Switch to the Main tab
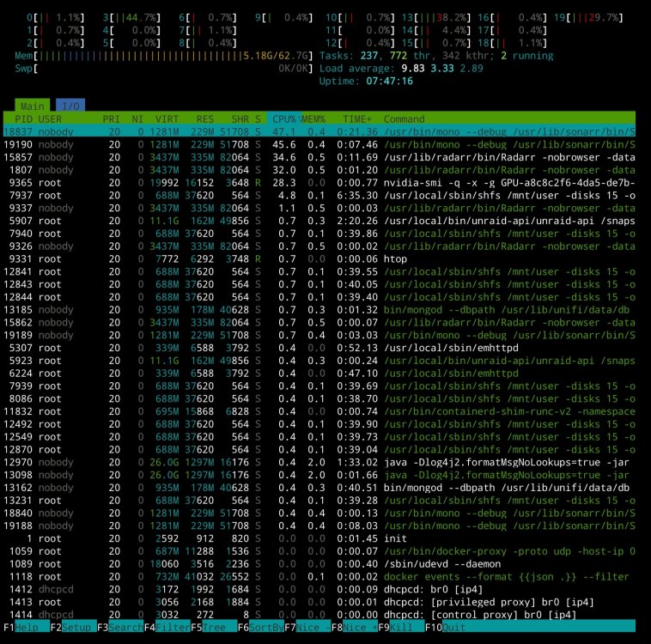 (x=33, y=106)
